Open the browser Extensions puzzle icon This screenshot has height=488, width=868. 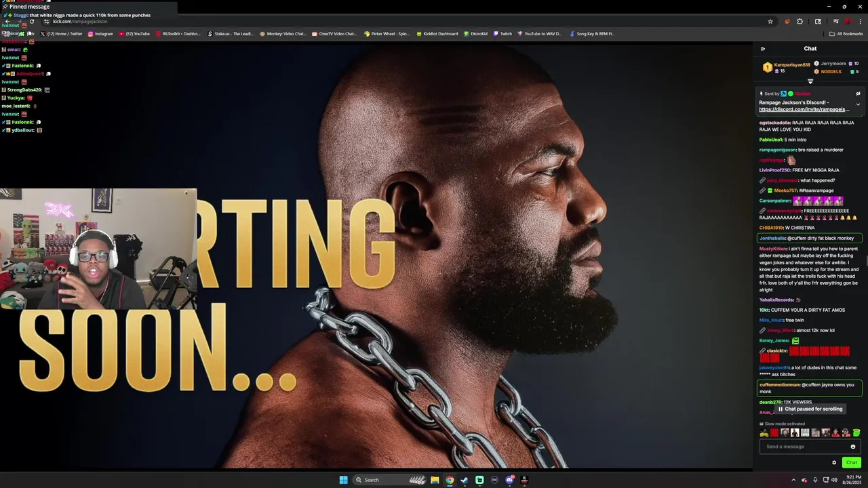point(800,21)
